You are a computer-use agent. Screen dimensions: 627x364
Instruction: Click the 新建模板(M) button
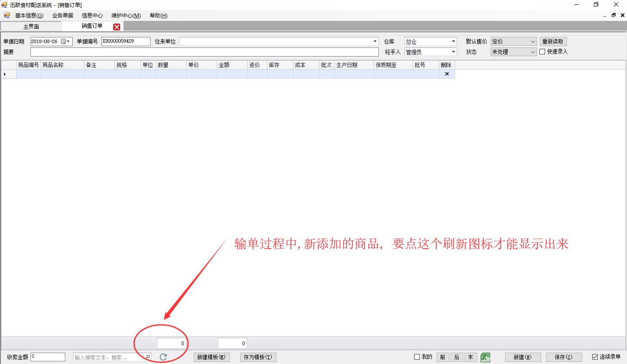tap(212, 357)
